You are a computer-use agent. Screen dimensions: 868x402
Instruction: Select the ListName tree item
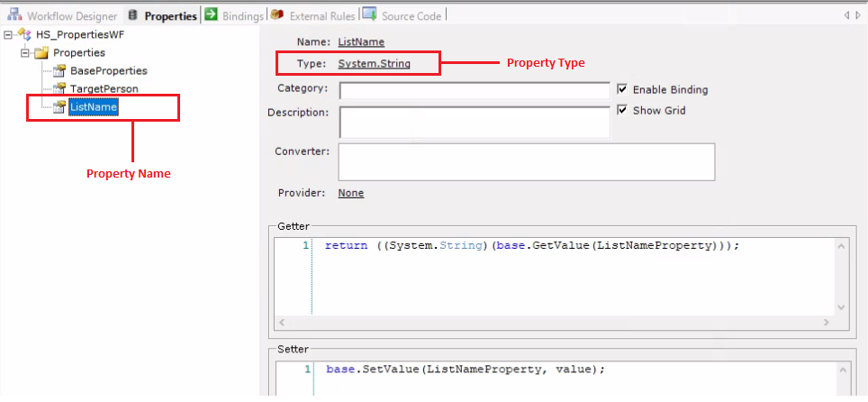click(93, 107)
